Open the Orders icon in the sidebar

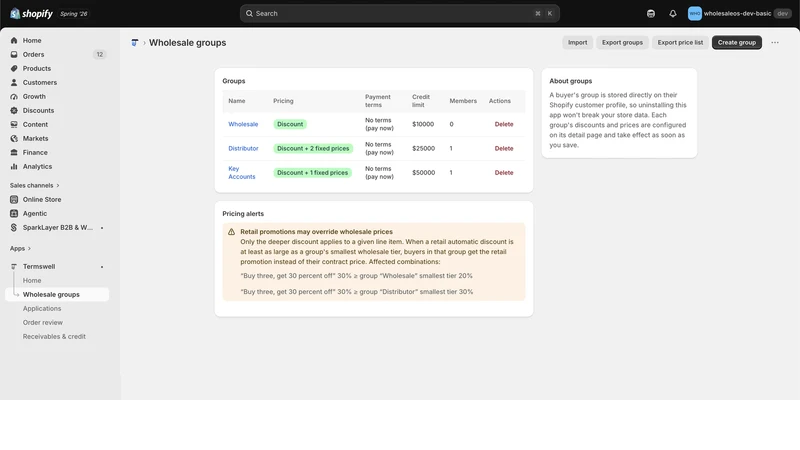tap(14, 54)
